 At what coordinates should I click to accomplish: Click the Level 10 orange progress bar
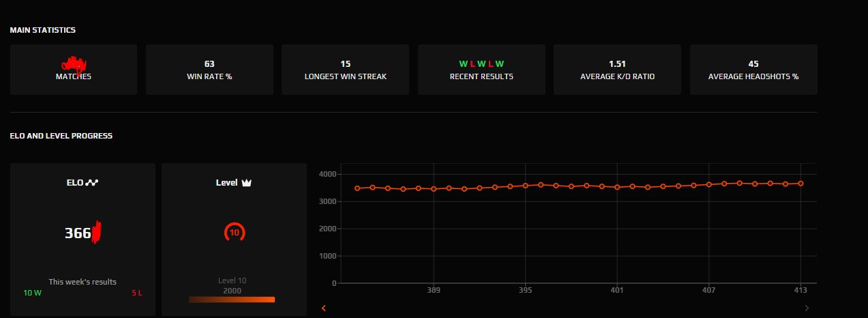tap(232, 299)
